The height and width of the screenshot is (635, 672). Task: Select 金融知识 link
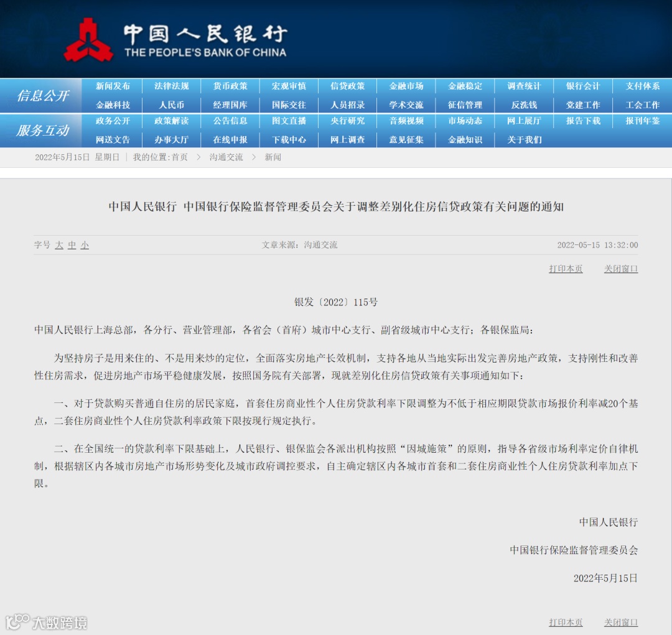point(465,140)
